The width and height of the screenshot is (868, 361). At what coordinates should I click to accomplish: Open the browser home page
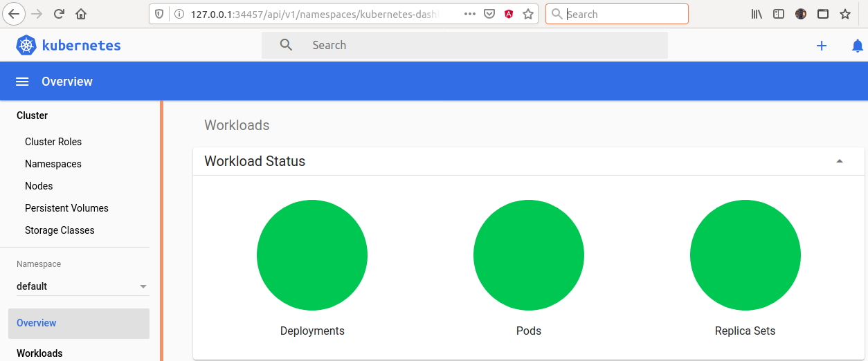tap(81, 14)
